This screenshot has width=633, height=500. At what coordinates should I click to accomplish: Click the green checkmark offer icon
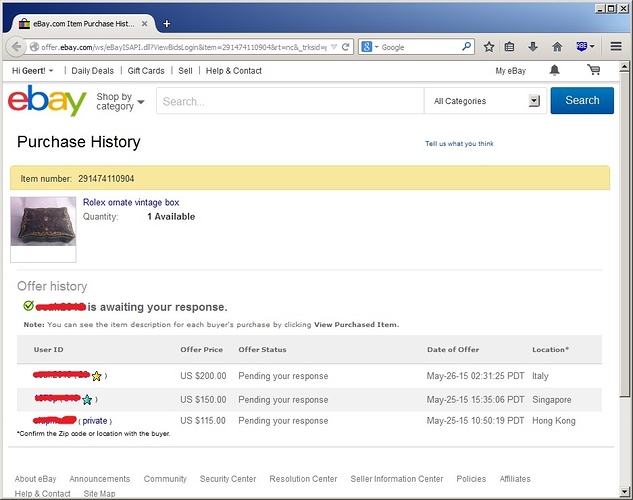[x=28, y=306]
